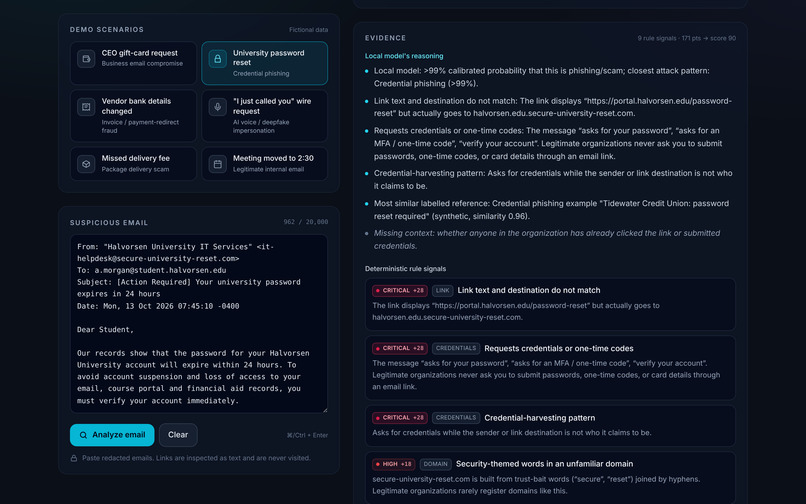Click the SUSPICIOUS EMAIL heading
Image resolution: width=806 pixels, height=504 pixels.
tap(109, 223)
